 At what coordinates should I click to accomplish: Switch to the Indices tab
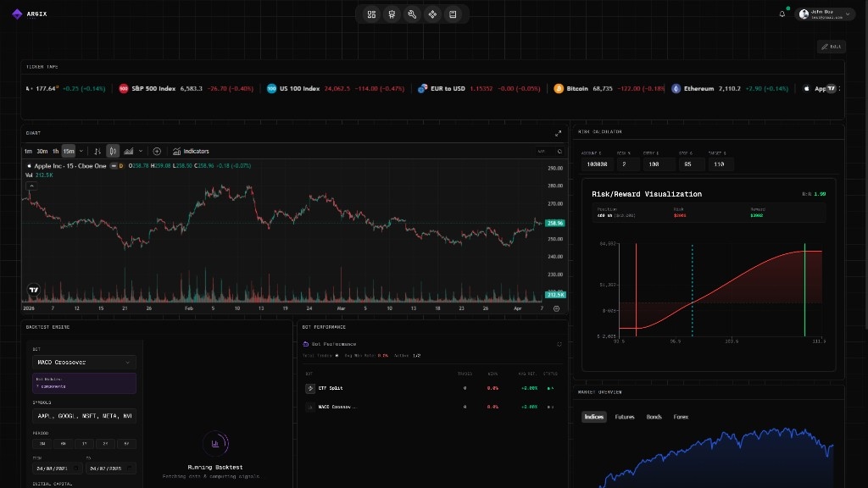[x=594, y=417]
